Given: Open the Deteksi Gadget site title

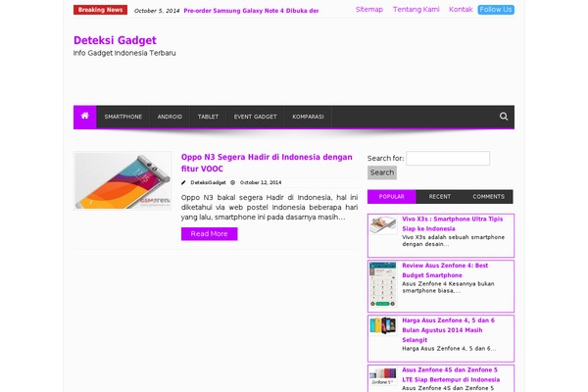Looking at the screenshot, I should coord(115,40).
